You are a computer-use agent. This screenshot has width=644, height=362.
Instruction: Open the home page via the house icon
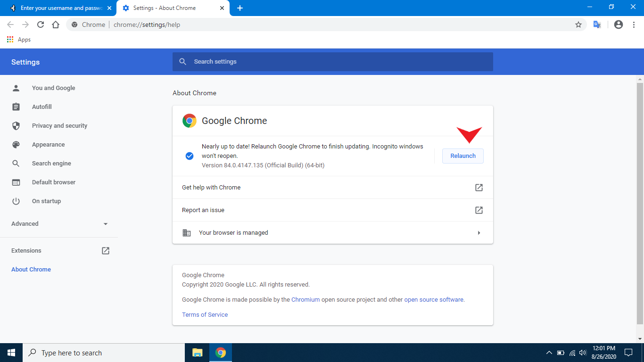point(56,25)
